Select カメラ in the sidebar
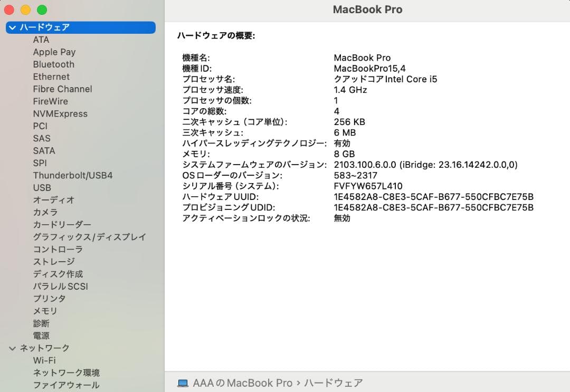 45,212
